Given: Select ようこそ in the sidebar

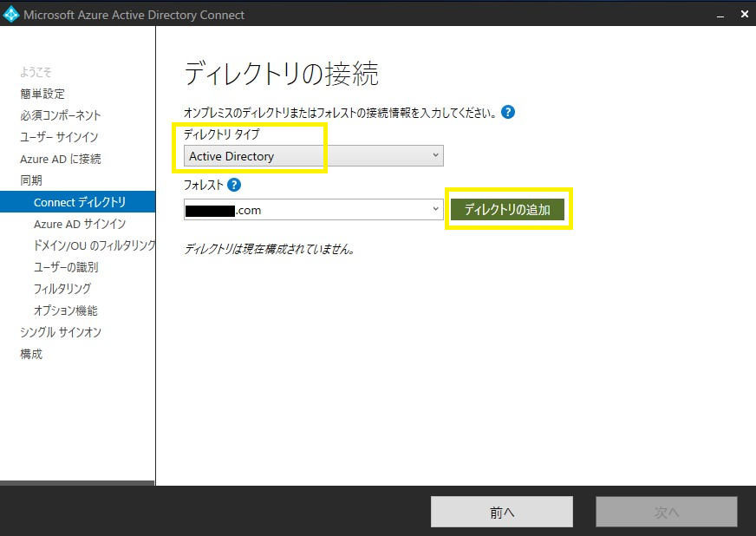Looking at the screenshot, I should coord(36,72).
